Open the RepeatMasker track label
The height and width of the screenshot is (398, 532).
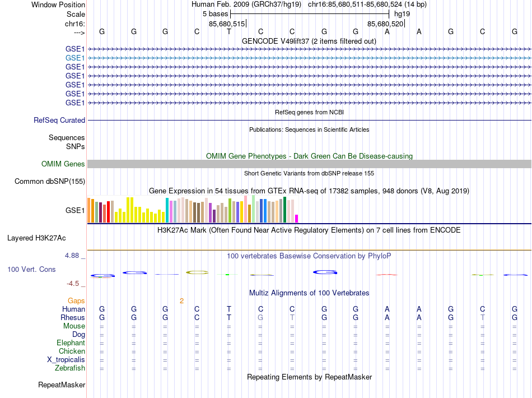tap(62, 385)
